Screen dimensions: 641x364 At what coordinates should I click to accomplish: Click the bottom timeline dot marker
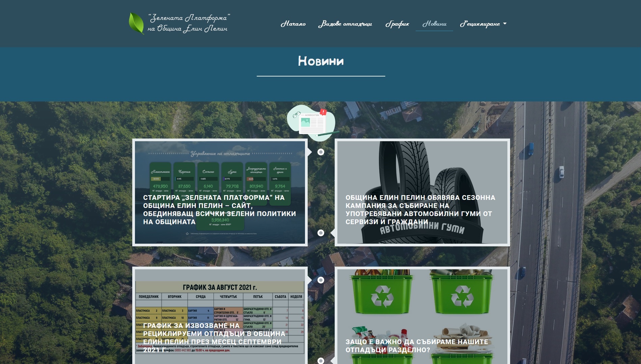(x=321, y=361)
